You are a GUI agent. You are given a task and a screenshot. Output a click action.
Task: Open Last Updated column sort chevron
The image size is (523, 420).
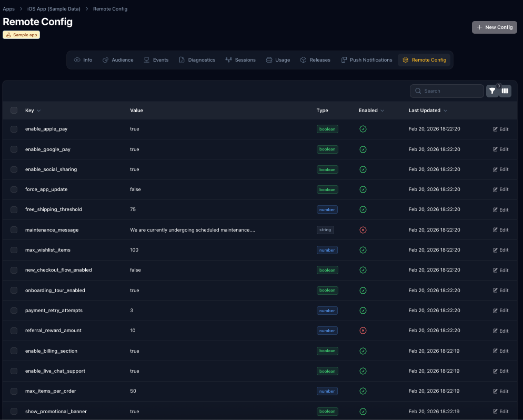click(x=446, y=111)
